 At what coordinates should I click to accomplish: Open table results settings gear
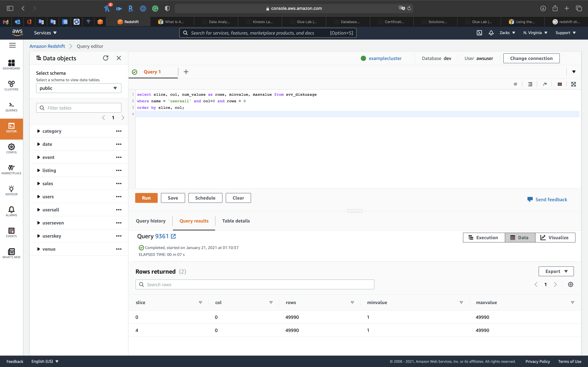tap(570, 284)
